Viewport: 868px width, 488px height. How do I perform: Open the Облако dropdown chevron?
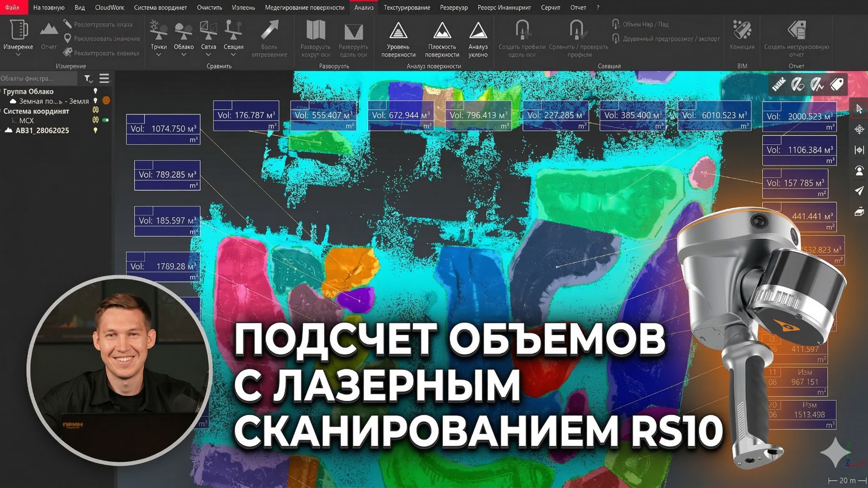tap(184, 55)
